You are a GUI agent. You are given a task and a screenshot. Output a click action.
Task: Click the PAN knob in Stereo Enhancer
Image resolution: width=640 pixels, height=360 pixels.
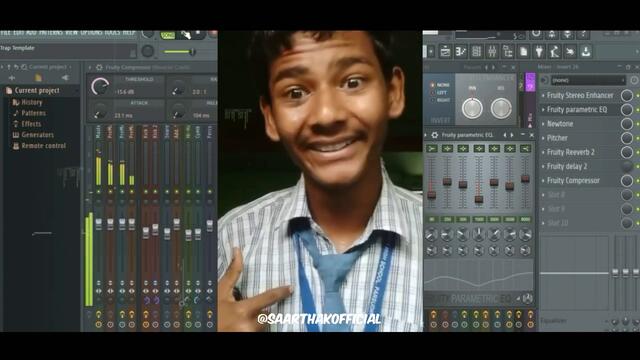pos(472,108)
